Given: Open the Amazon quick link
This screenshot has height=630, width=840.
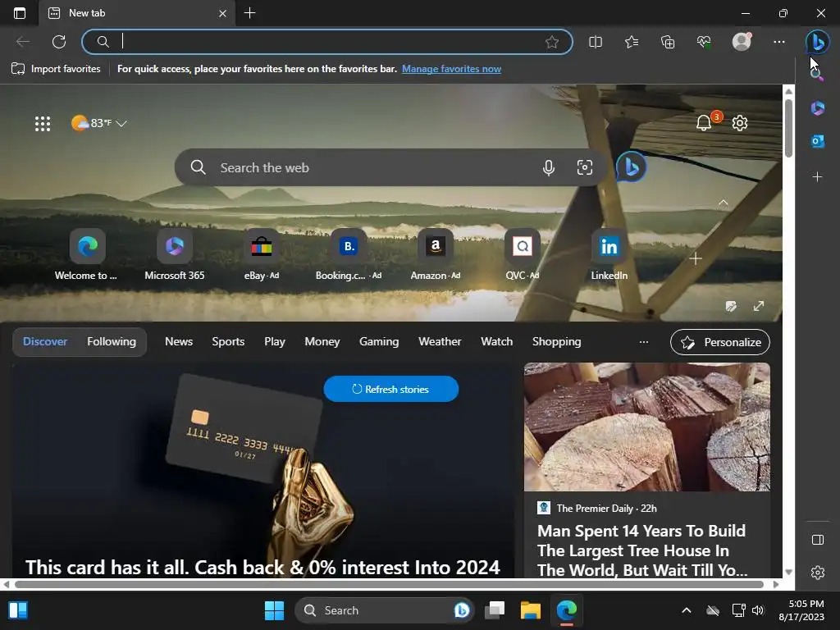Looking at the screenshot, I should (436, 255).
